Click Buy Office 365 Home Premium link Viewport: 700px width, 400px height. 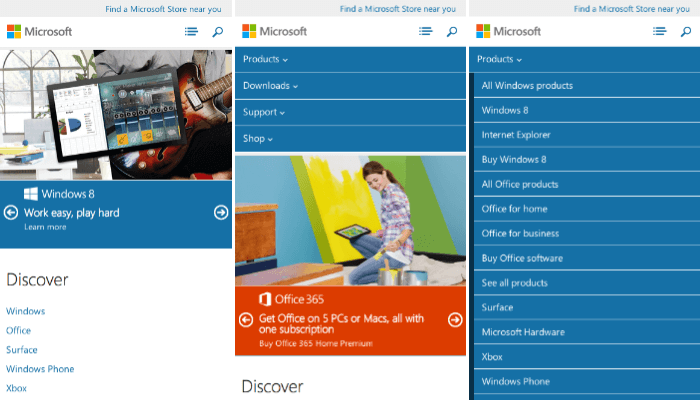coord(316,343)
